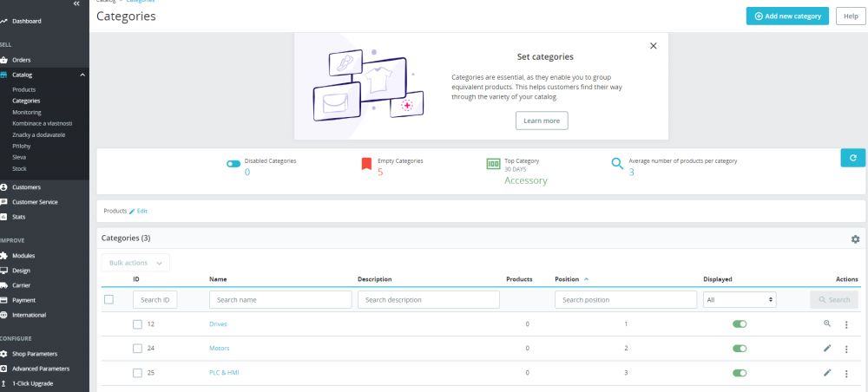Click the Orders basket icon
Screen dimensions: 868x392
[3, 60]
